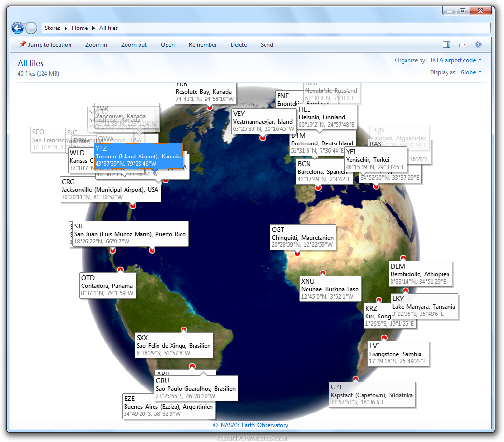
Task: Select the CGT Chinguitti, Mauretanien label
Action: point(303,237)
